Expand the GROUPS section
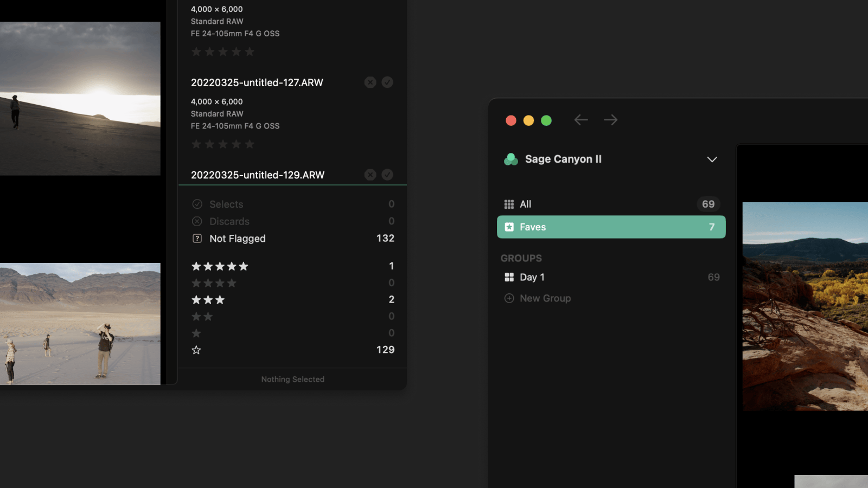This screenshot has height=488, width=868. click(521, 258)
